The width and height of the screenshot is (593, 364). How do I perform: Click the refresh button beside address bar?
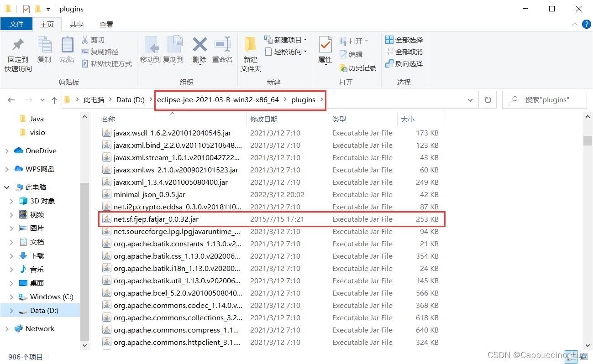(488, 100)
